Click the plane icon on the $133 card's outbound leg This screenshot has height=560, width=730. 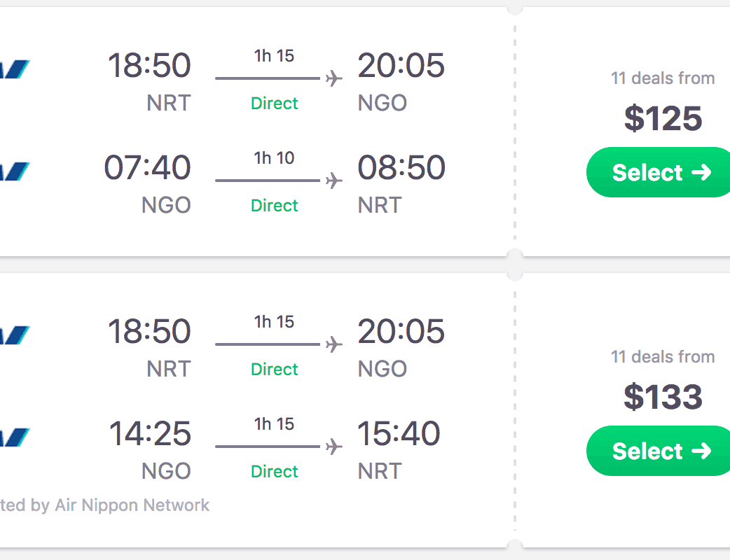tap(334, 344)
